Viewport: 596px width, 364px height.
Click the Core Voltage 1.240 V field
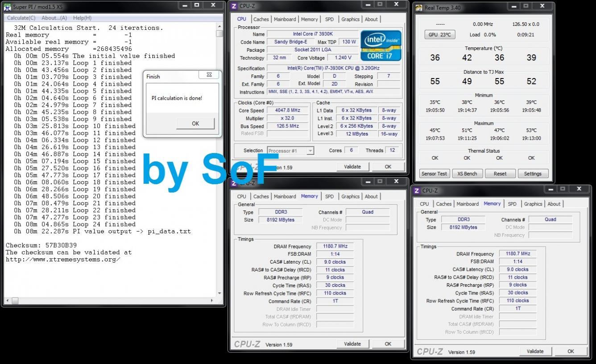pos(343,58)
